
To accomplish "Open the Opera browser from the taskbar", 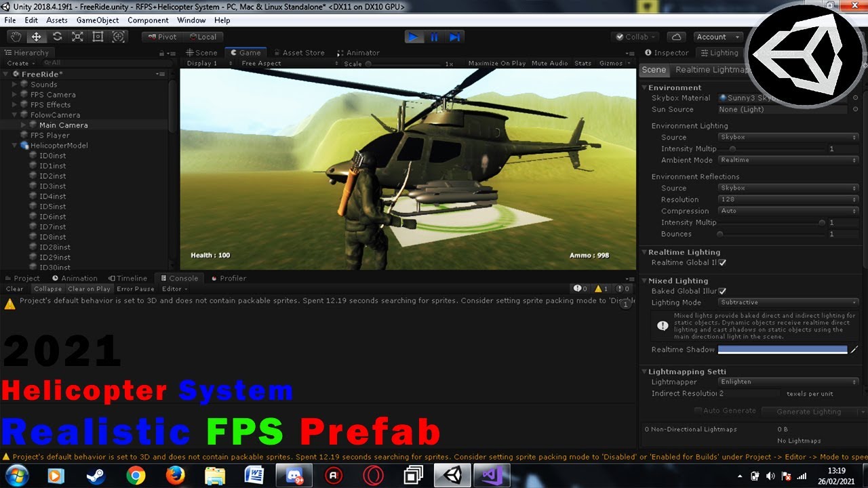I will (373, 476).
